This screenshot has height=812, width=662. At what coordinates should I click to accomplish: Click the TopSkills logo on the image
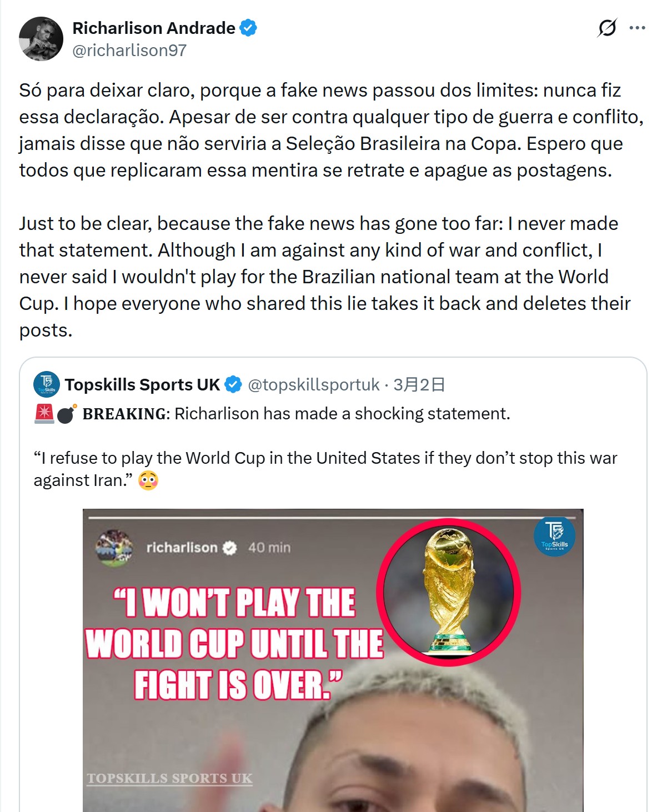[x=554, y=537]
